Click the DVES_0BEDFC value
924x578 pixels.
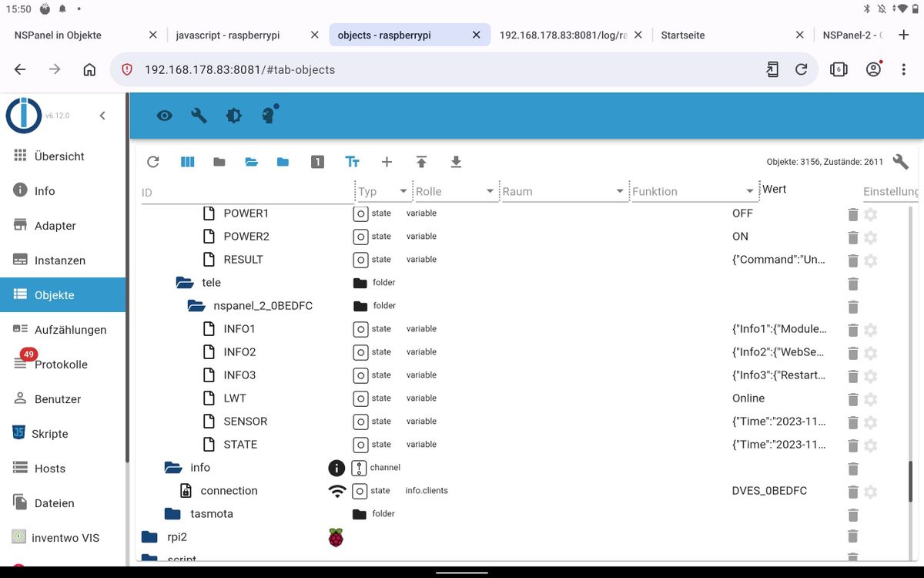769,491
